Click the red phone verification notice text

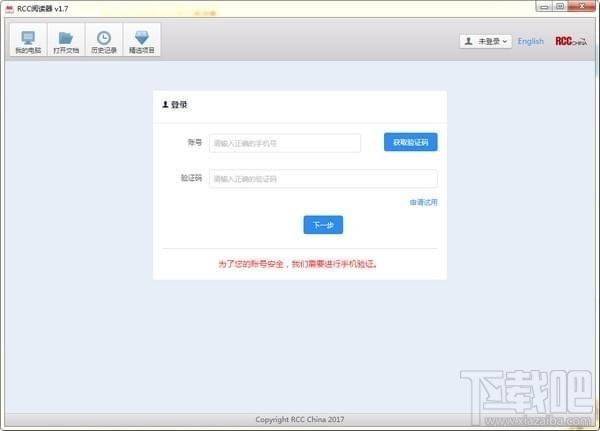point(298,264)
